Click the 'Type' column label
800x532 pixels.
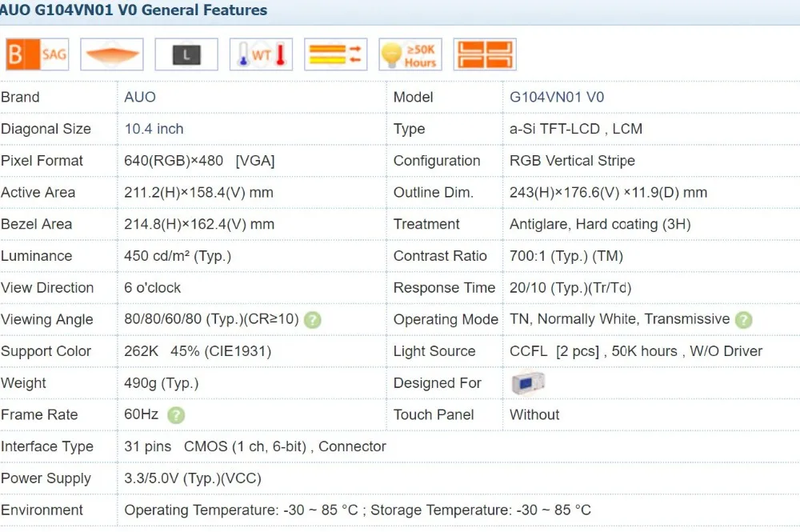coord(409,129)
